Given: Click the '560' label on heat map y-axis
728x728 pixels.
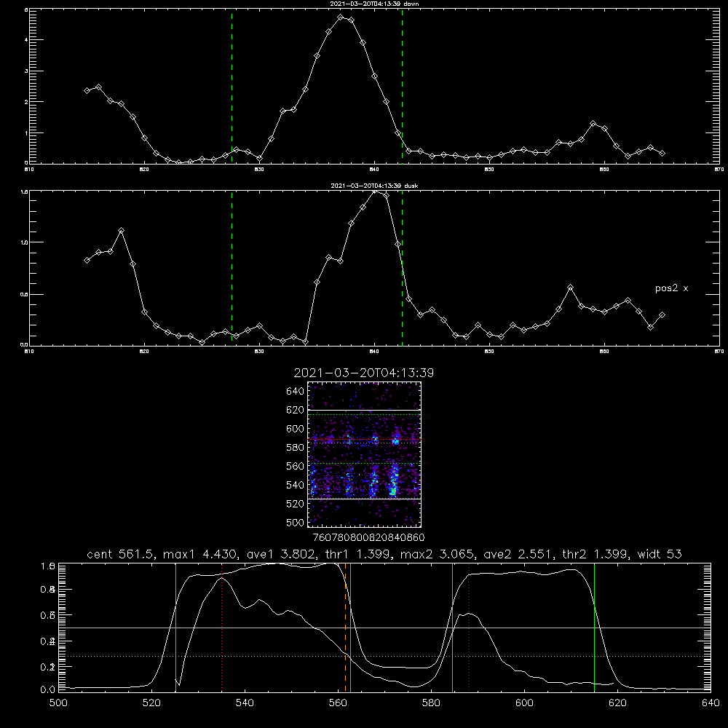Looking at the screenshot, I should (296, 466).
